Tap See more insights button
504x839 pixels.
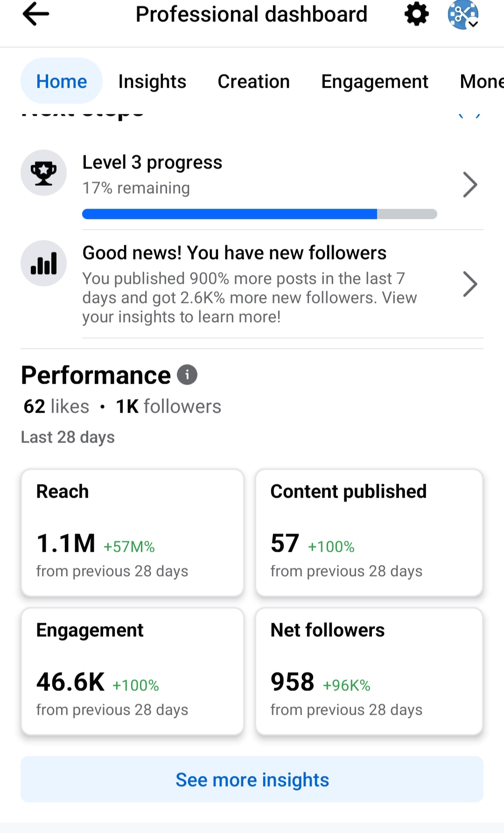[x=252, y=779]
